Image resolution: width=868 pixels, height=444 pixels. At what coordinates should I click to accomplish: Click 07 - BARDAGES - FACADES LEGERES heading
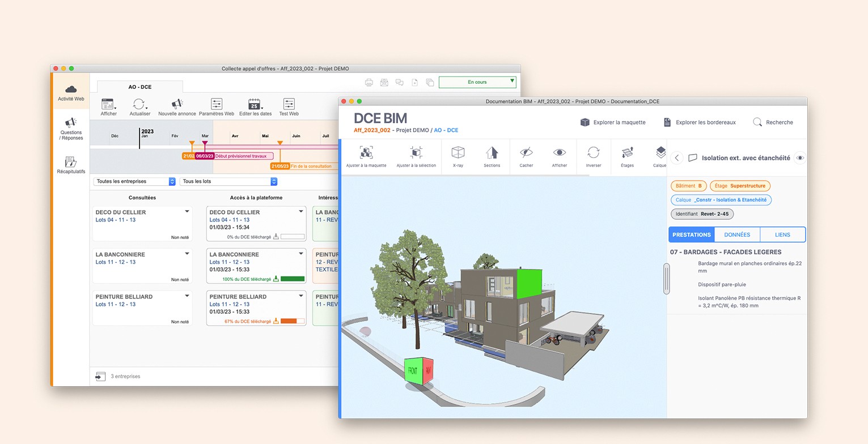[726, 252]
